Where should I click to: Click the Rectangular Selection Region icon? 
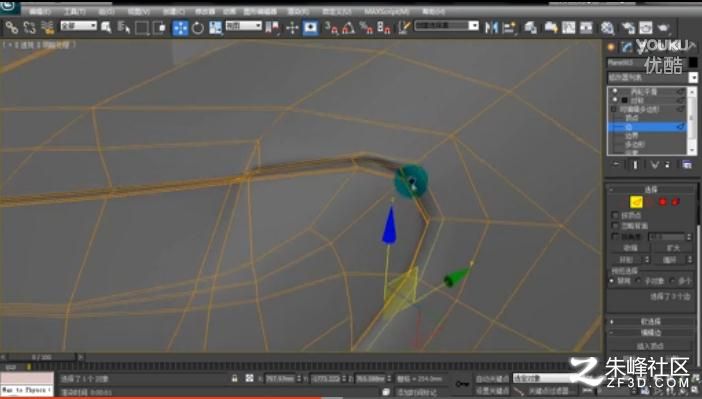(141, 28)
